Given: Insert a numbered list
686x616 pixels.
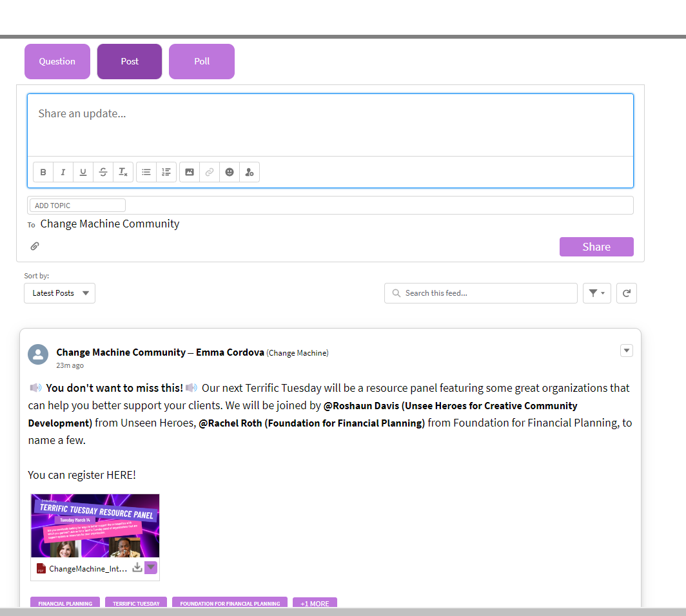Looking at the screenshot, I should click(166, 172).
